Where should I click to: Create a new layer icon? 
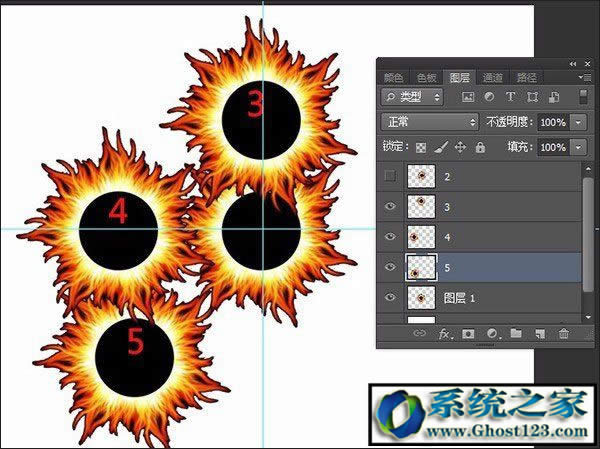(540, 334)
